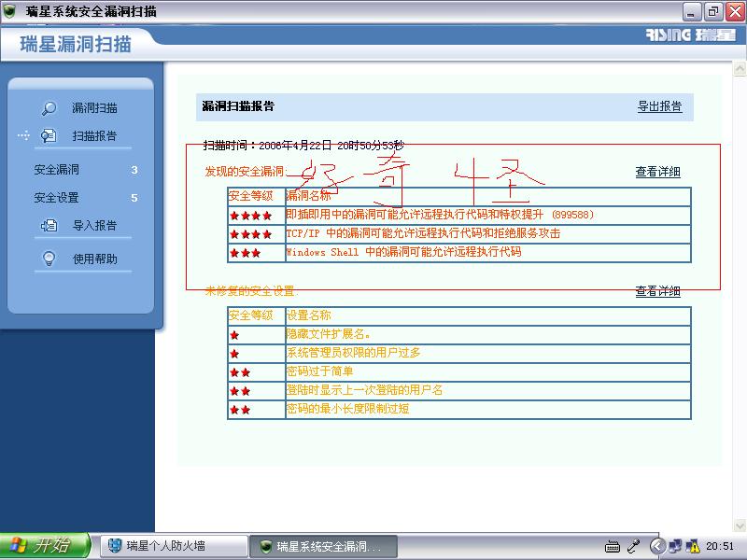Open 漏洞扫描 in the sidebar
Viewport: 747px width, 560px height.
[x=94, y=108]
